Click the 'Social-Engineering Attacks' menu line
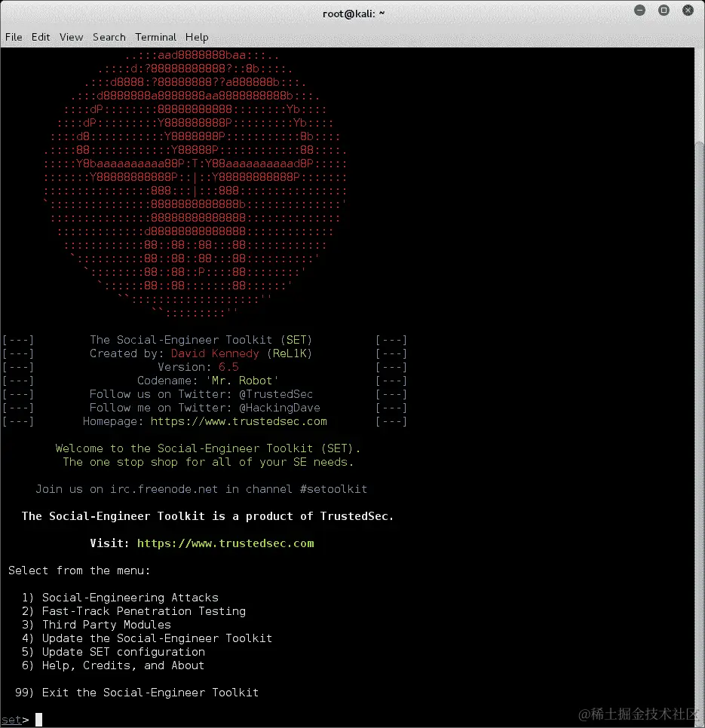Screen dimensions: 705x728 coord(120,598)
